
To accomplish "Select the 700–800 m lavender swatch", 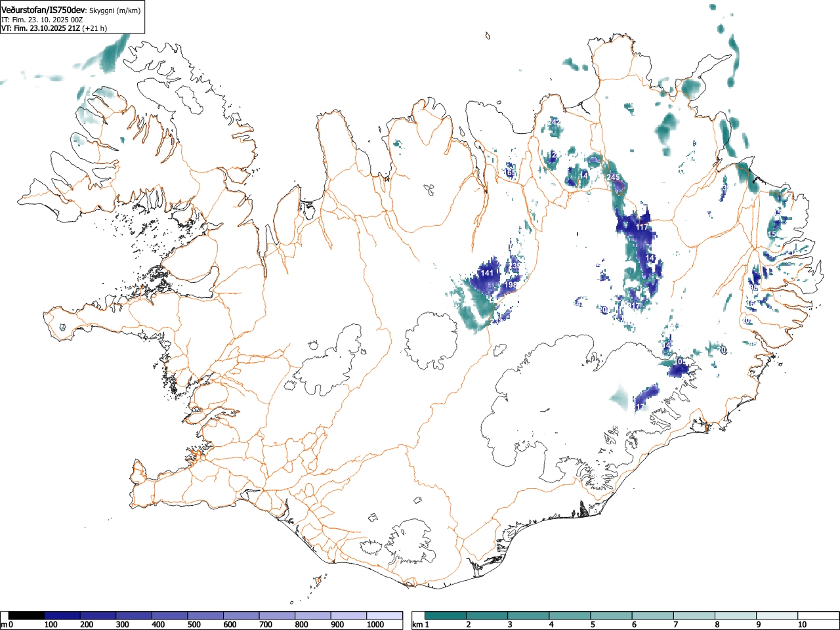I will pos(277,616).
